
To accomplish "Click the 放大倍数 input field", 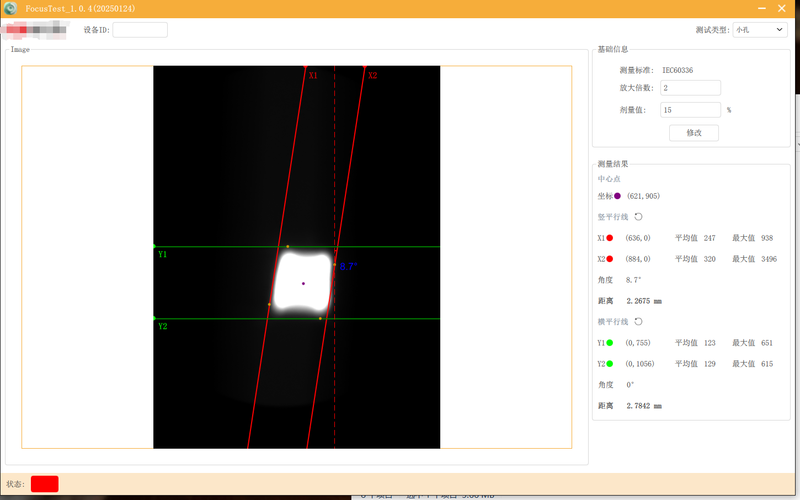I will click(690, 88).
